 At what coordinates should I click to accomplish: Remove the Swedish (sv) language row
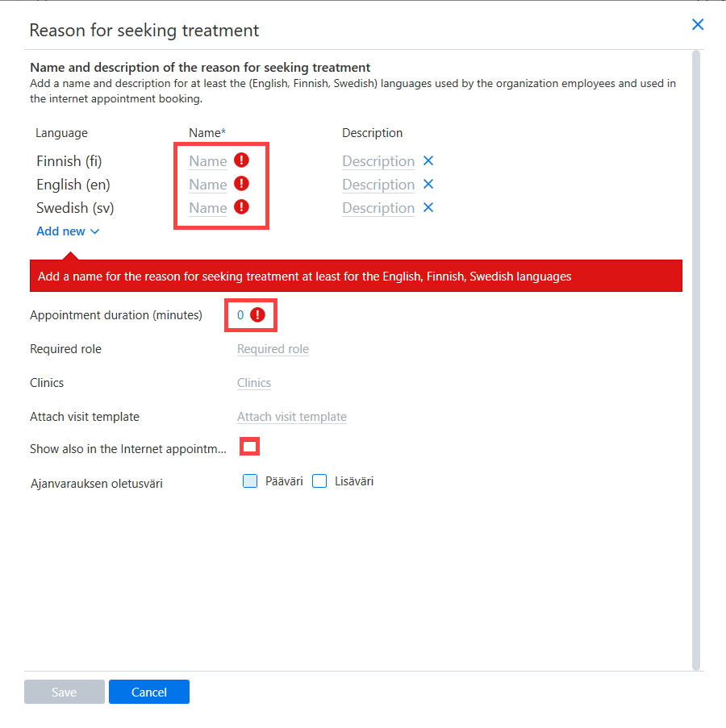point(428,207)
